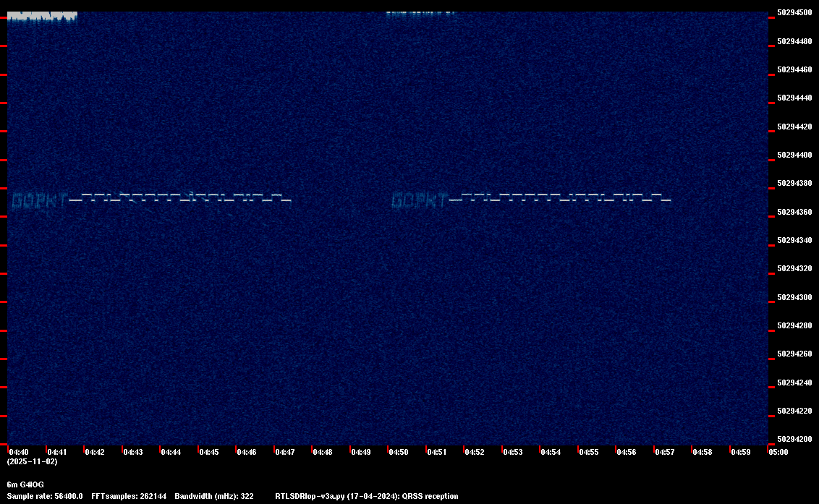Image resolution: width=819 pixels, height=504 pixels.
Task: Click the 04:56 time axis label
Action: click(627, 452)
